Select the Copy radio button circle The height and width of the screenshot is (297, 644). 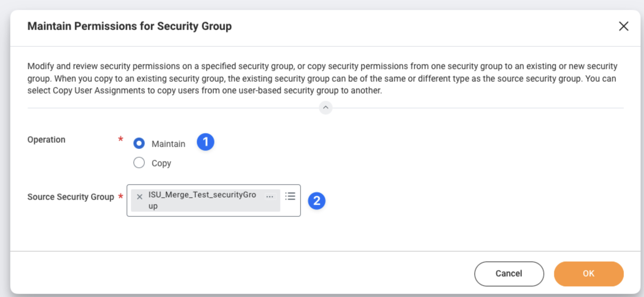(139, 163)
